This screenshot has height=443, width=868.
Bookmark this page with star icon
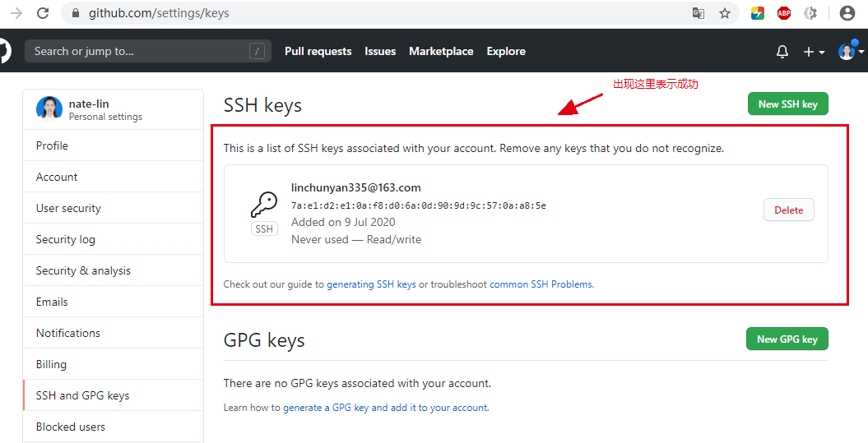coord(725,13)
